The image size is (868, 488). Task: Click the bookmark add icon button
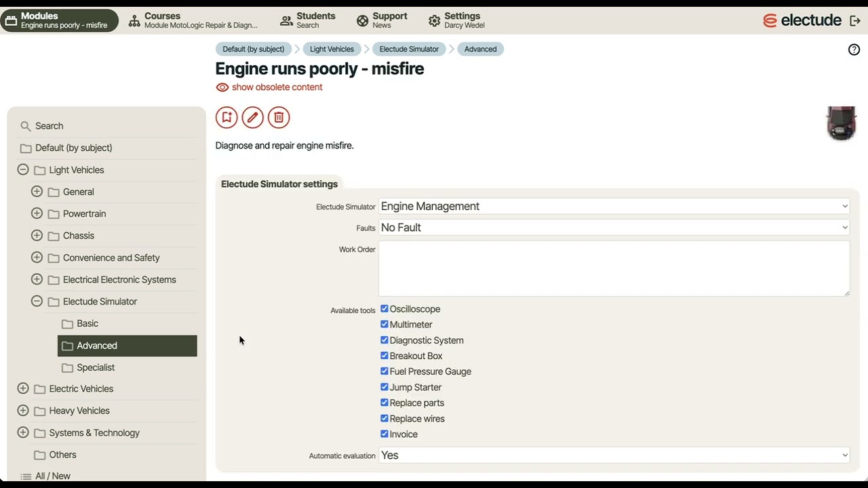coord(226,117)
